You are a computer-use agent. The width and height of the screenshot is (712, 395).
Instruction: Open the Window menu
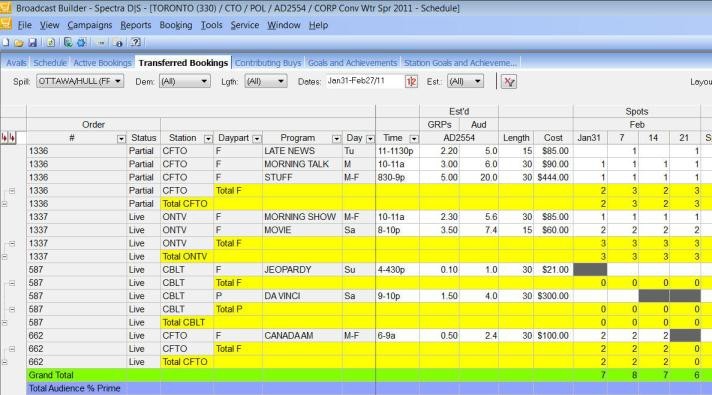pyautogui.click(x=283, y=25)
